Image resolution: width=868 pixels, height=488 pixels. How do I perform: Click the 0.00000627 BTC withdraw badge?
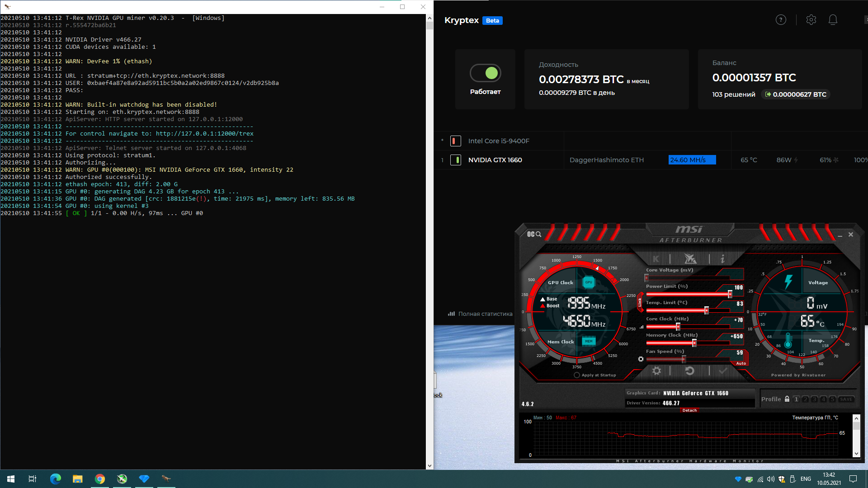(796, 94)
